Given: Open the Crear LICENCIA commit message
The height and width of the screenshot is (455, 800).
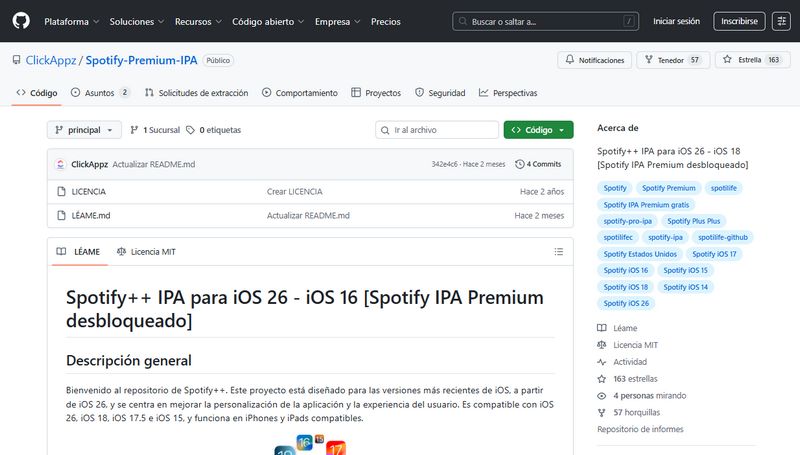Looking at the screenshot, I should click(294, 192).
